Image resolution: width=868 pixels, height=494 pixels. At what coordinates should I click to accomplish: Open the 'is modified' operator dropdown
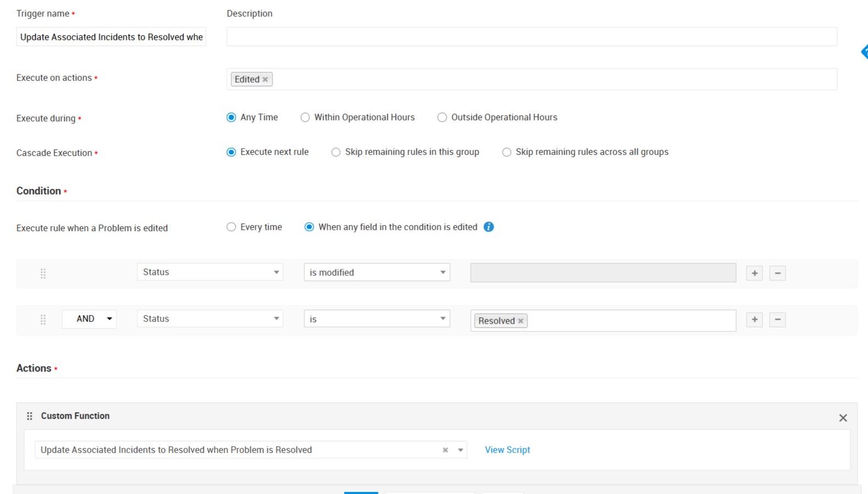[377, 272]
